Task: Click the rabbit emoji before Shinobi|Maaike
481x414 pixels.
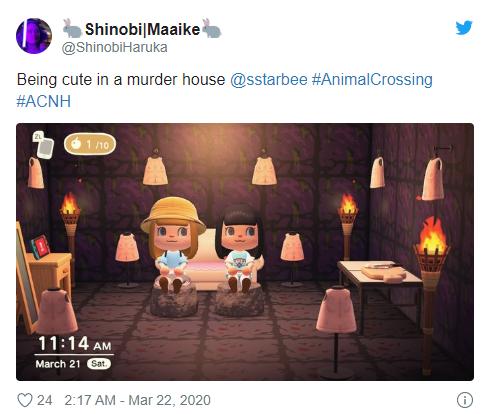Action: [72, 28]
